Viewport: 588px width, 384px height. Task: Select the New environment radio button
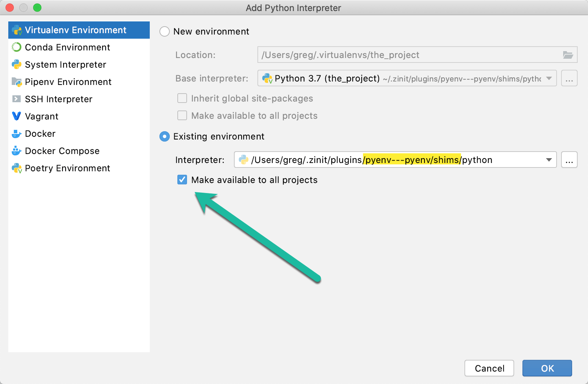[165, 31]
